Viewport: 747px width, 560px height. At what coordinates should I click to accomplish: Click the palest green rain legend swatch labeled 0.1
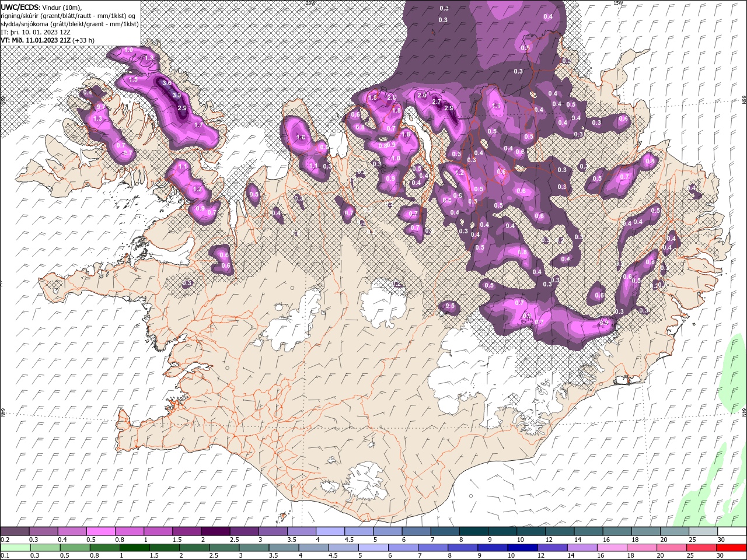[x=15, y=548]
